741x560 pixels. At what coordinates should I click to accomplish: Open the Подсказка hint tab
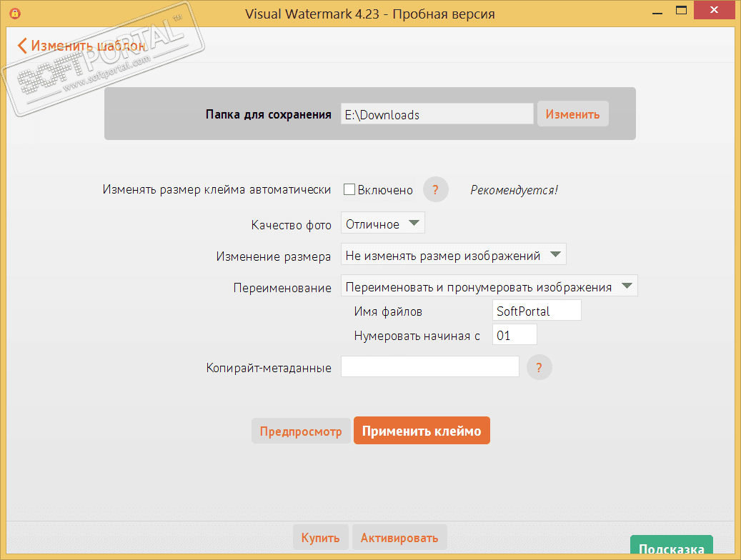[672, 546]
